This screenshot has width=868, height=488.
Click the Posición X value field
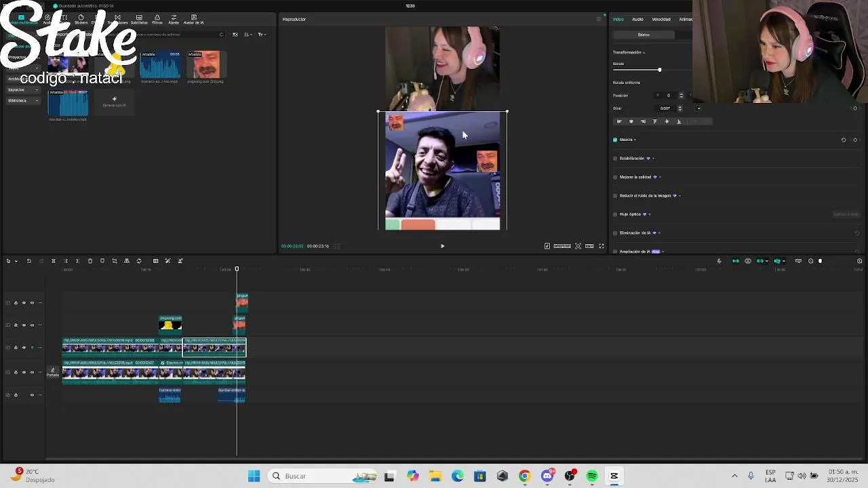pyautogui.click(x=667, y=96)
